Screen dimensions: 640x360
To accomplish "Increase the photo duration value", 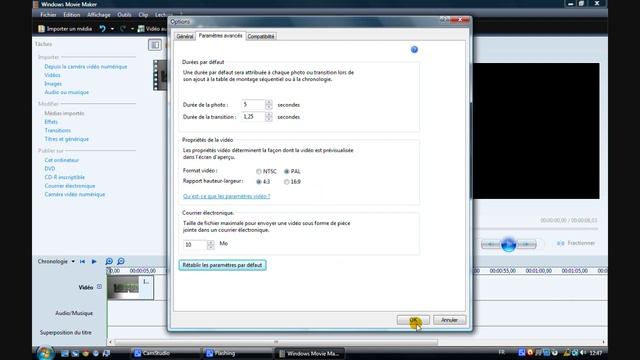I will tap(269, 102).
